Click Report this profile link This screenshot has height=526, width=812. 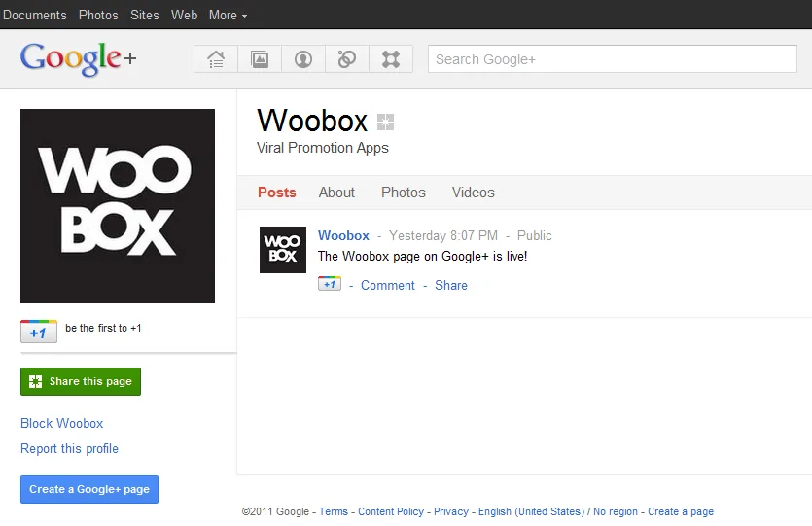click(x=69, y=449)
